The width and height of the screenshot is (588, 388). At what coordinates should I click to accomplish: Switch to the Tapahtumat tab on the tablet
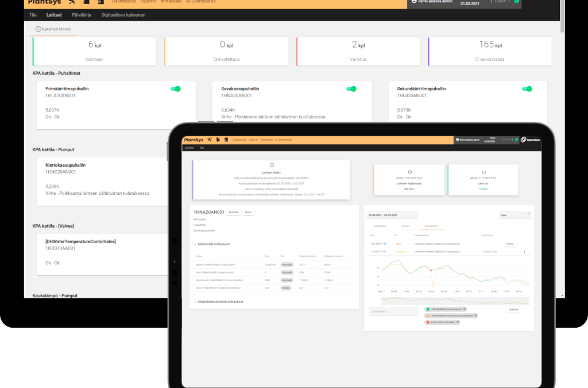pos(380,226)
